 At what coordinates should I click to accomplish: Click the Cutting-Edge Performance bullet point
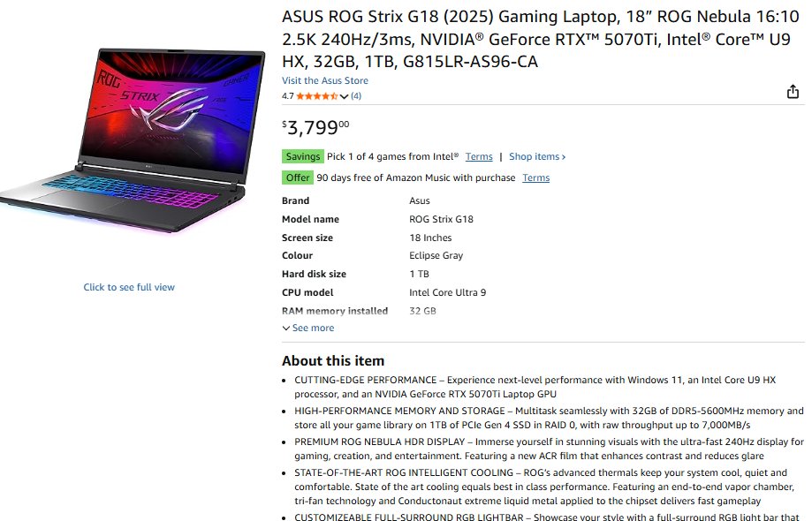(535, 386)
